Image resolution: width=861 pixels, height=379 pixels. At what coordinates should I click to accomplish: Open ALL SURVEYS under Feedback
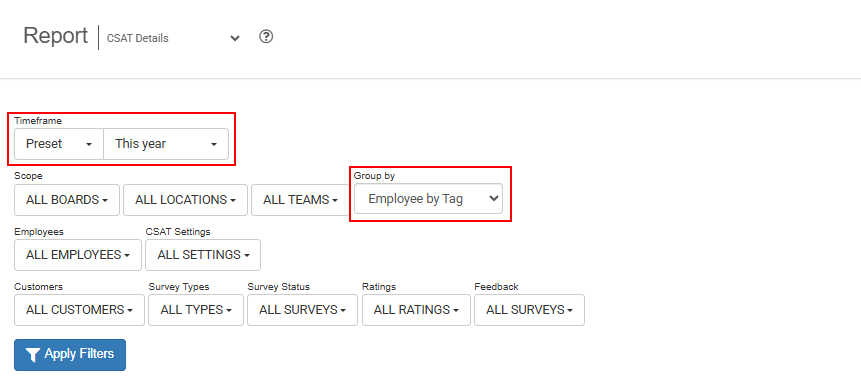[x=529, y=310]
